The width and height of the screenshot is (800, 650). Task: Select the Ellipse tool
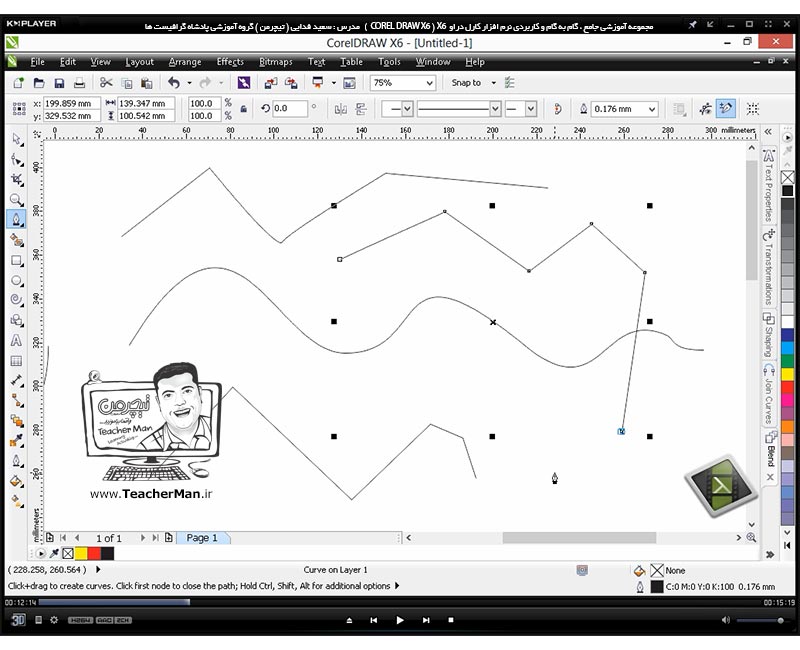tap(16, 281)
